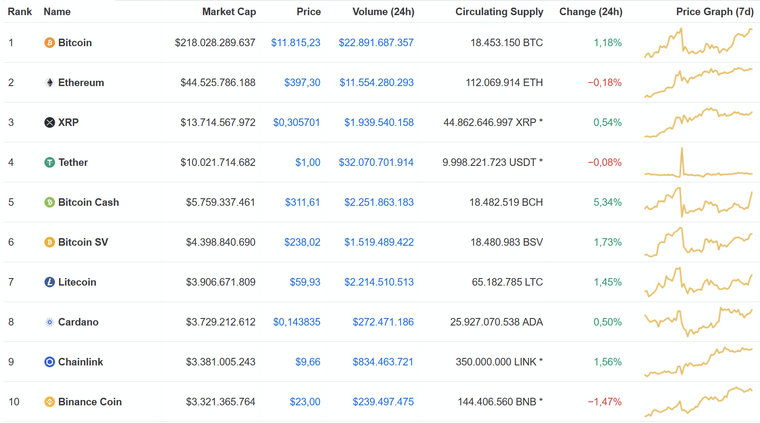Sort by the Name column header

[x=57, y=12]
